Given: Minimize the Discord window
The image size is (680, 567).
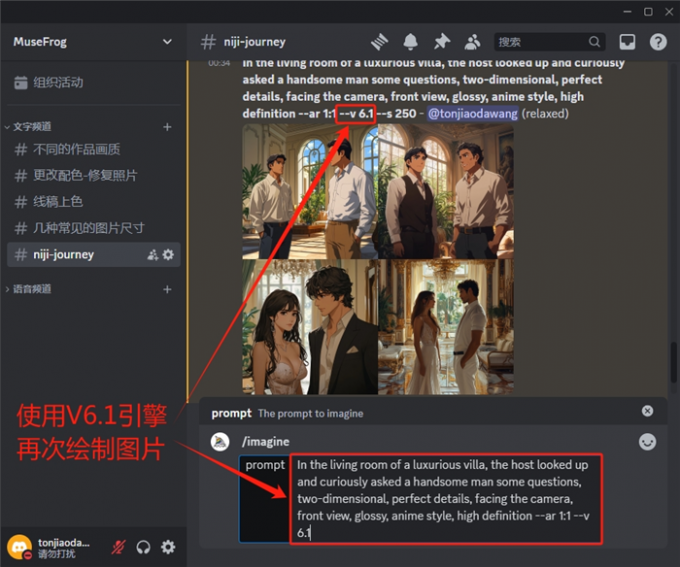Looking at the screenshot, I should coord(627,12).
